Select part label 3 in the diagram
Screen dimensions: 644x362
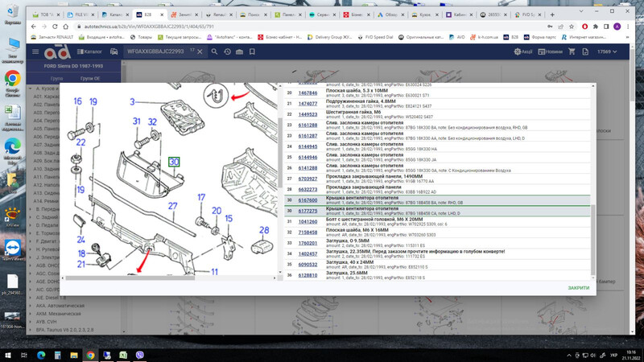132,101
